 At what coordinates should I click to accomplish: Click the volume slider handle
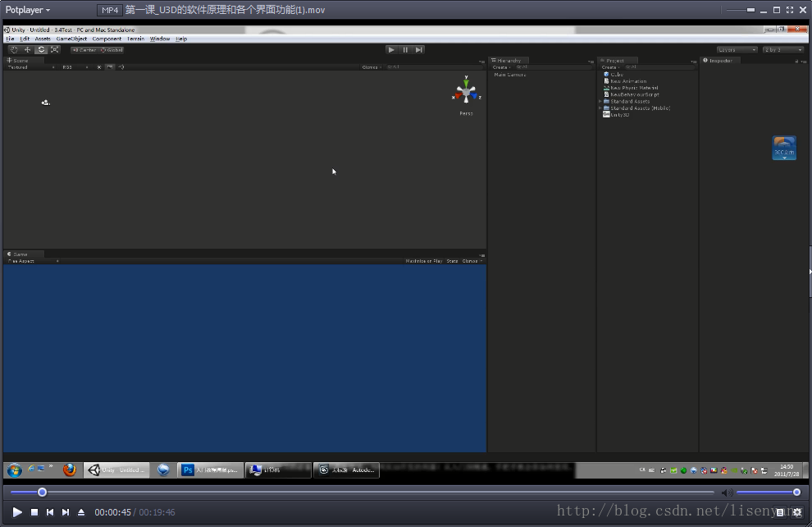pos(796,492)
